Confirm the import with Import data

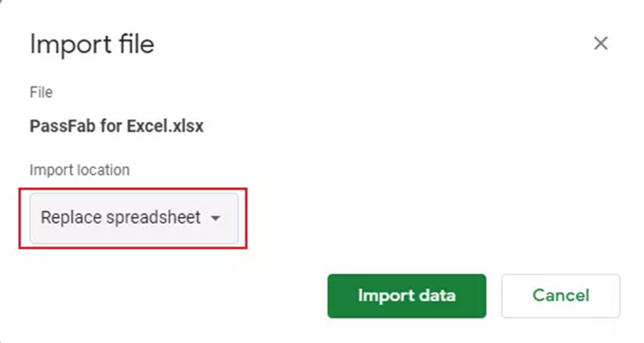click(x=406, y=296)
